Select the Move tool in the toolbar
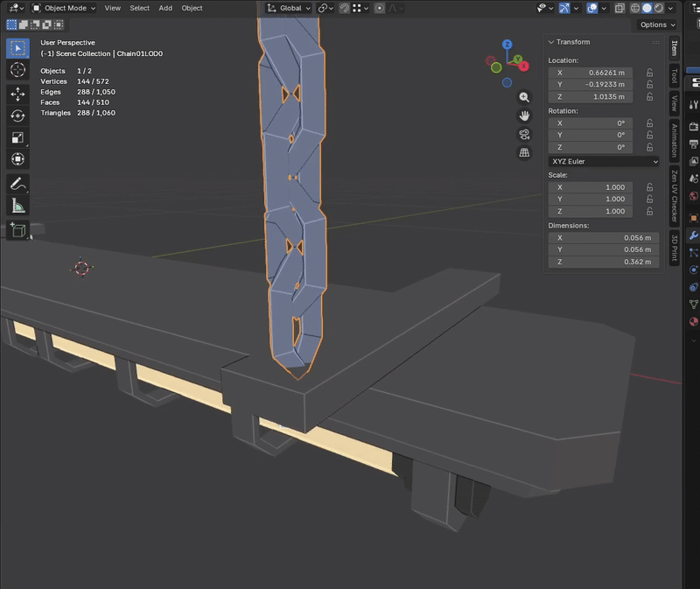 [x=17, y=93]
